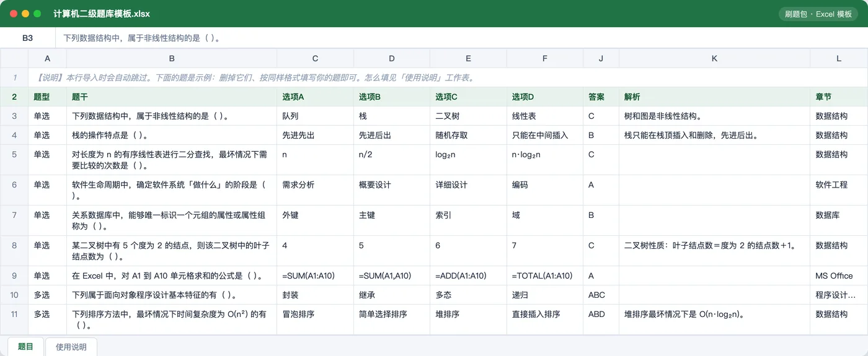Image resolution: width=868 pixels, height=356 pixels.
Task: Select the cell 树和图是非线性结构。
Action: click(x=715, y=116)
